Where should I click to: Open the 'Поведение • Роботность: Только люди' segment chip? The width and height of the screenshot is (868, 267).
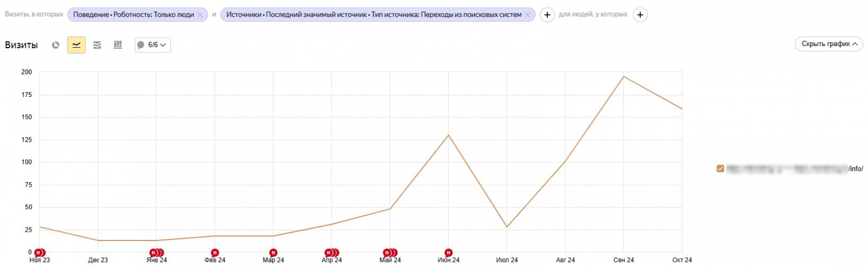pos(133,15)
